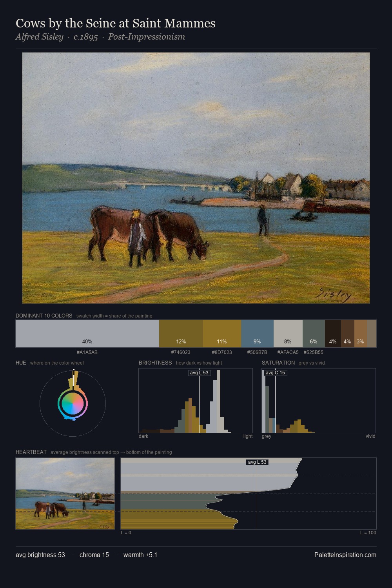Click the hue color wheel
The width and height of the screenshot is (392, 588).
pos(73,403)
